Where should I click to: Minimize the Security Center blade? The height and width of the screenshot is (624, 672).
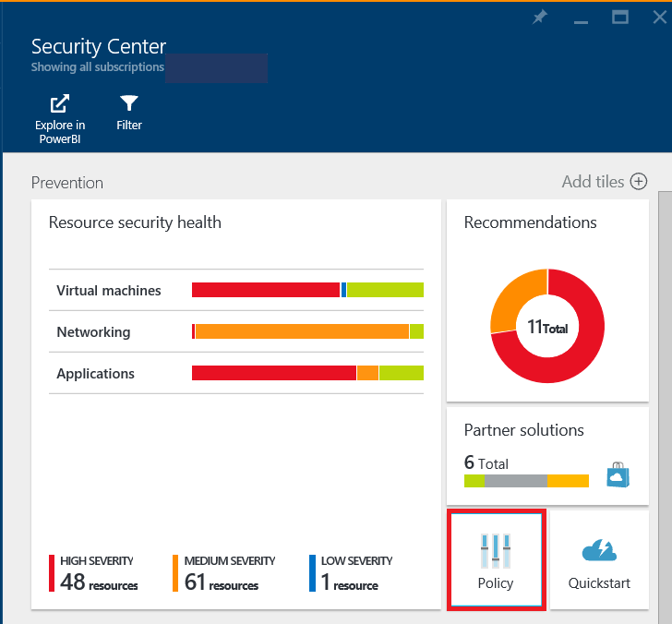581,21
